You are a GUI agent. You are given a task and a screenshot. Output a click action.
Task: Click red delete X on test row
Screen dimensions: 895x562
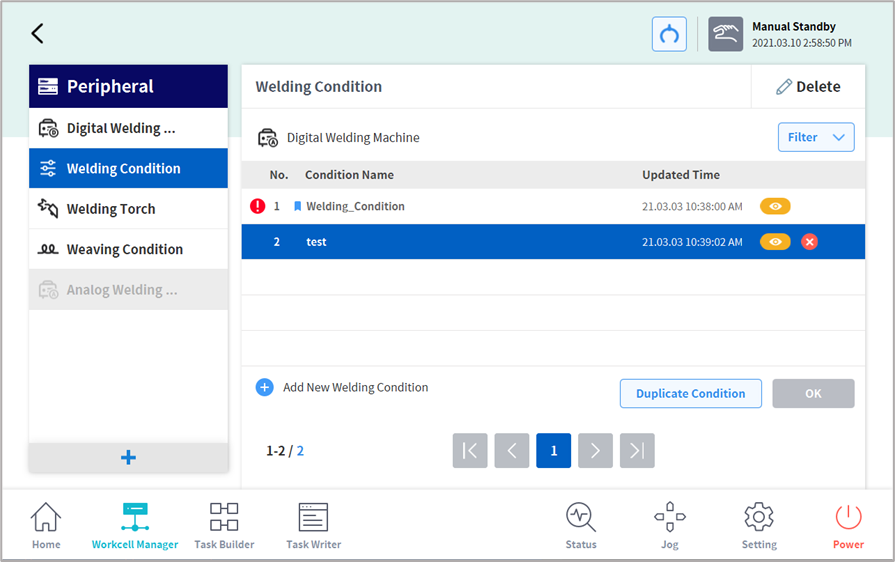809,242
